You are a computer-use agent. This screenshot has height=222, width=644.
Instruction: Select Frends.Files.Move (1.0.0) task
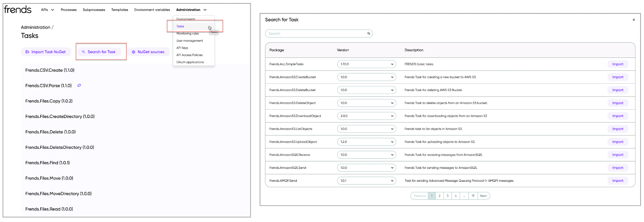coord(49,178)
